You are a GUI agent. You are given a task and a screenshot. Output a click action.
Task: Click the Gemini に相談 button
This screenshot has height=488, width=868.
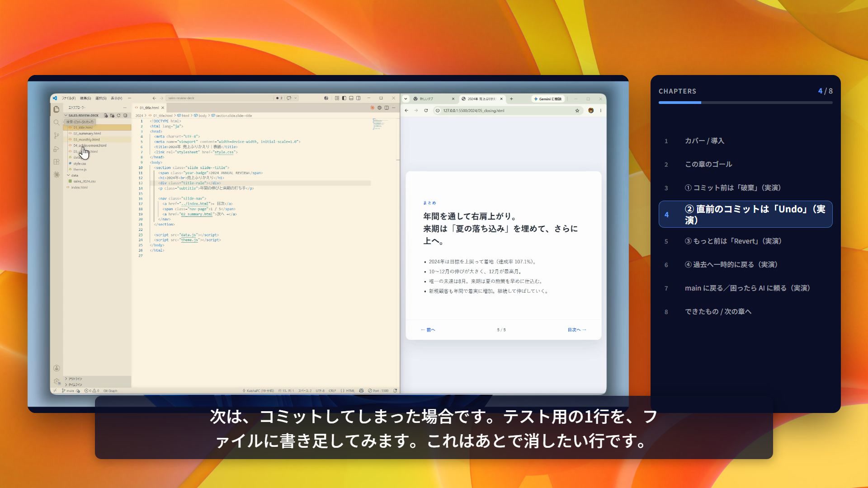pos(548,99)
